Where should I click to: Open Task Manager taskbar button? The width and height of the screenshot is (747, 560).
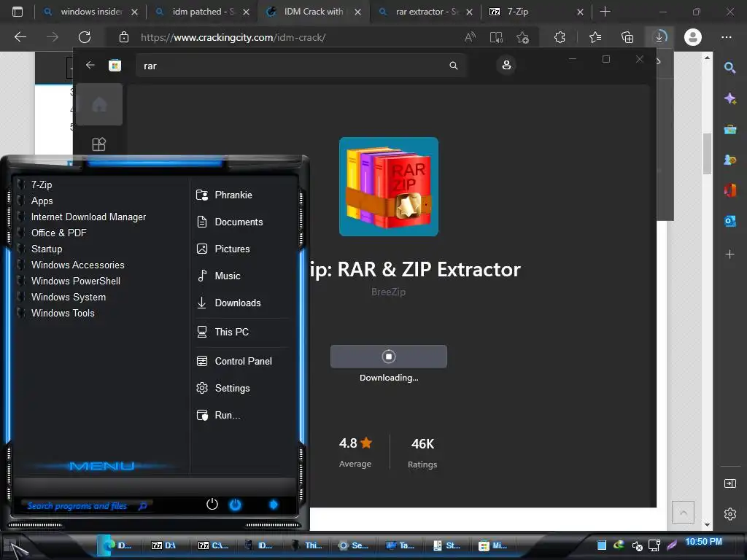click(x=400, y=545)
